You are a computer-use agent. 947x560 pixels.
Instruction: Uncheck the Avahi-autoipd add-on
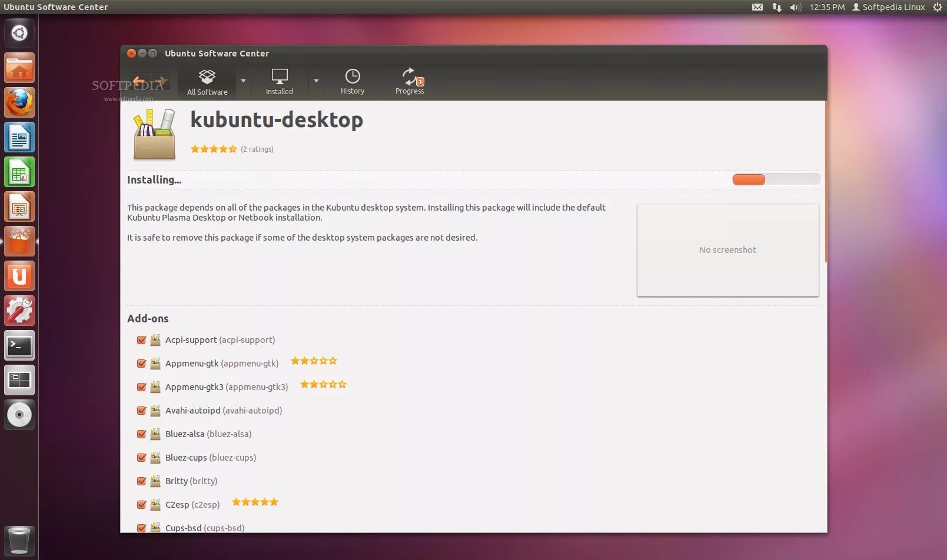[141, 411]
